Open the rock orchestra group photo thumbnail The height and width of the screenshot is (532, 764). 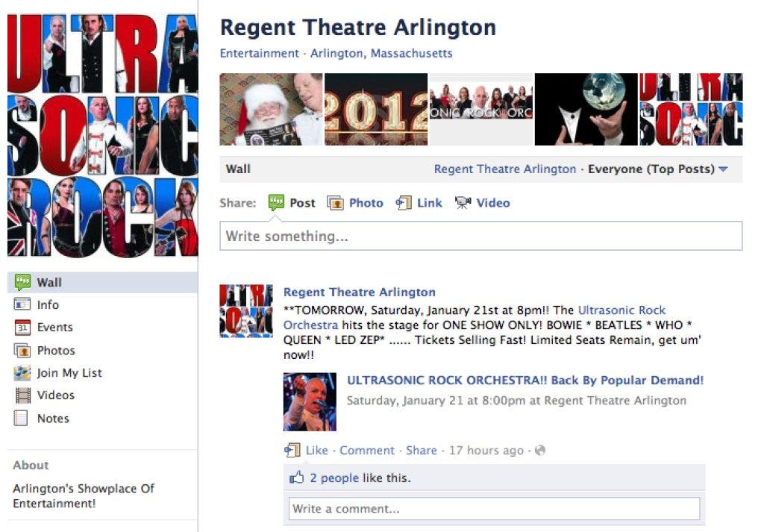point(481,109)
